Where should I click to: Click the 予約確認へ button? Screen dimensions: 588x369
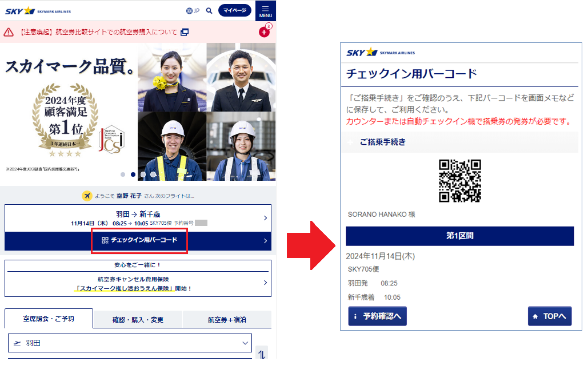click(377, 316)
